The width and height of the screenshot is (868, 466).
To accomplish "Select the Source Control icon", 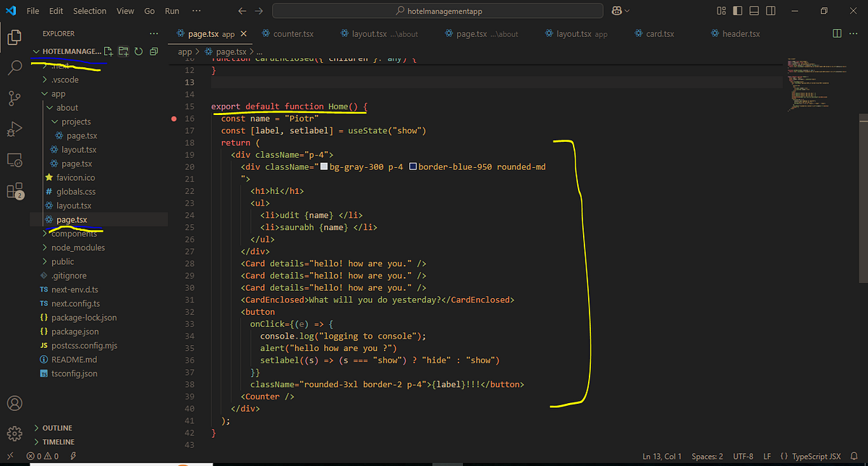I will click(x=15, y=98).
